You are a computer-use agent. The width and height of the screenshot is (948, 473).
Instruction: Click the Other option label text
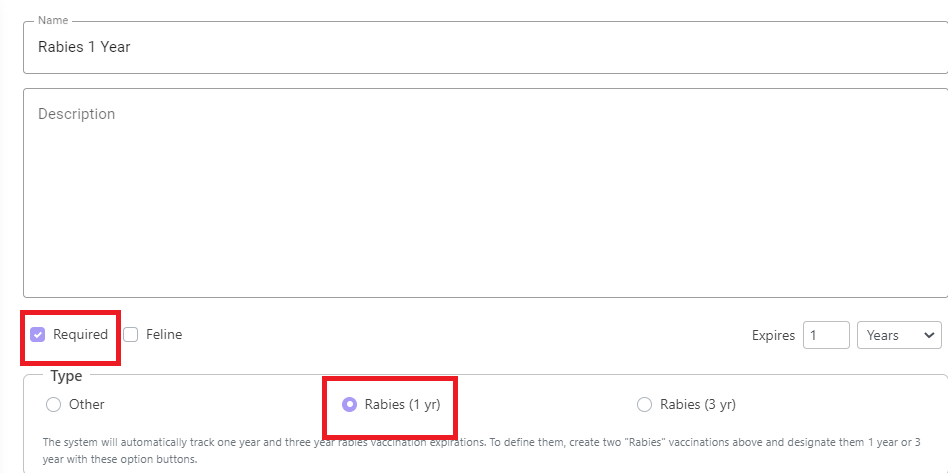coord(86,405)
